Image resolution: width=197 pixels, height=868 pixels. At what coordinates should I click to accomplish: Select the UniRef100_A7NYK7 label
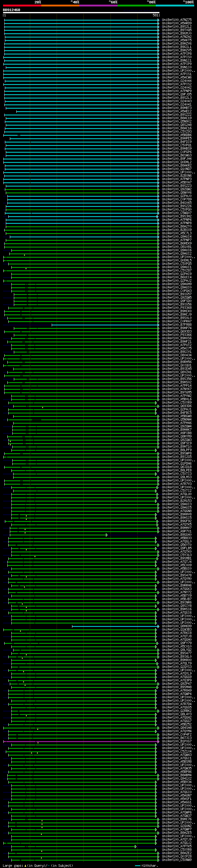(177, 389)
